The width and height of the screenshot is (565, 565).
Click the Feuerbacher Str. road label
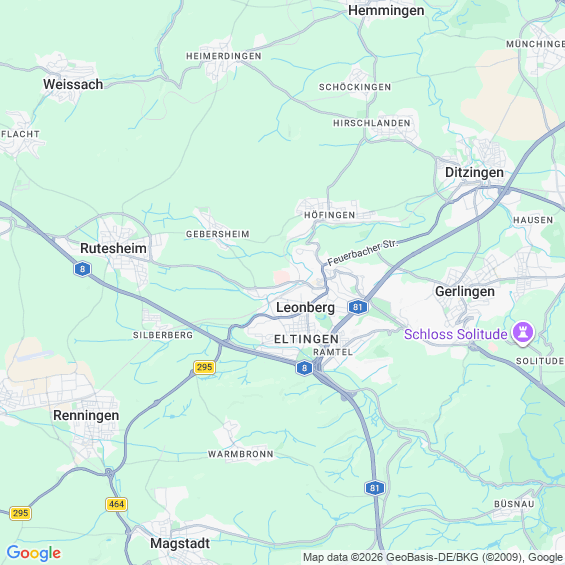coord(363,252)
